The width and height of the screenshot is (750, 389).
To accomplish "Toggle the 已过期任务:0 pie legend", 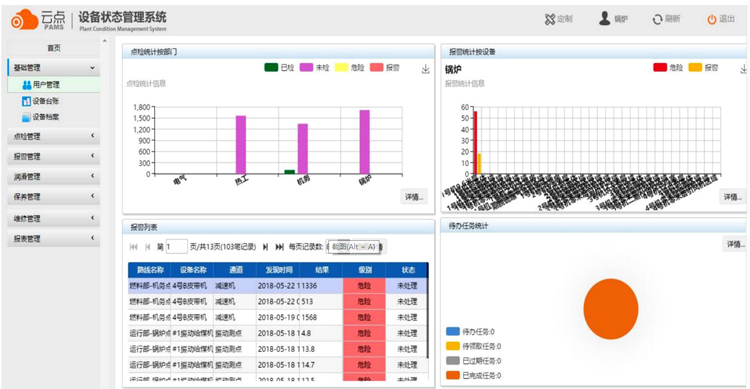I will 474,361.
